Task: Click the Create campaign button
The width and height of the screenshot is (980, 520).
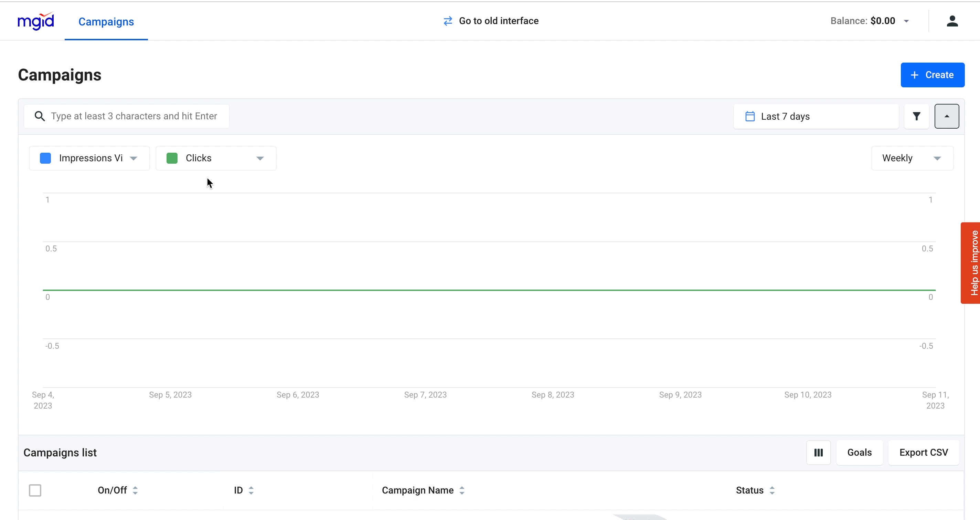Action: (x=932, y=75)
